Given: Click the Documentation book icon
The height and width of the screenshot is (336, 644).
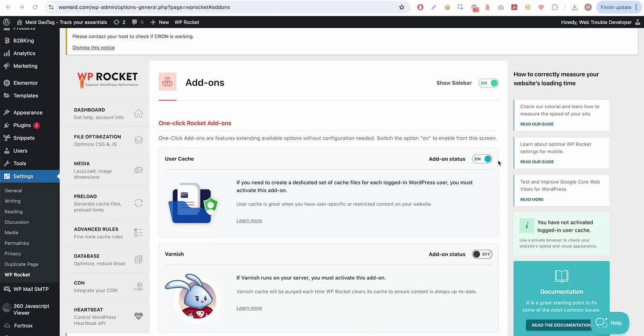Looking at the screenshot, I should click(x=561, y=276).
